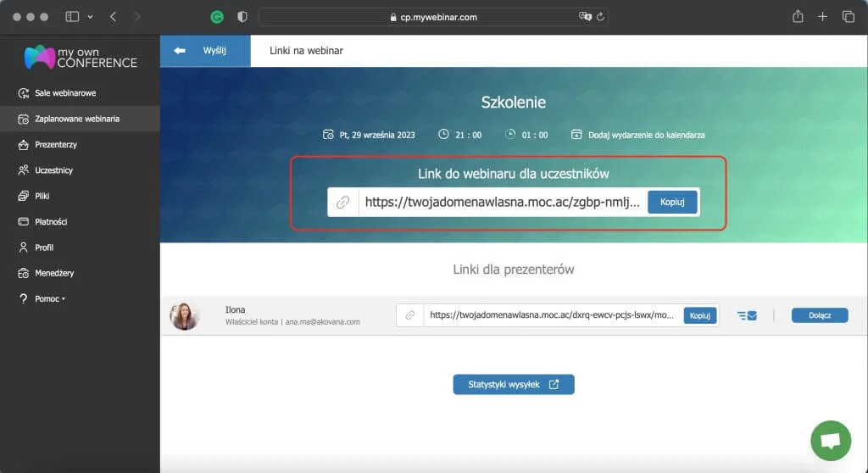
Task: Click the Safari share icon
Action: (797, 17)
